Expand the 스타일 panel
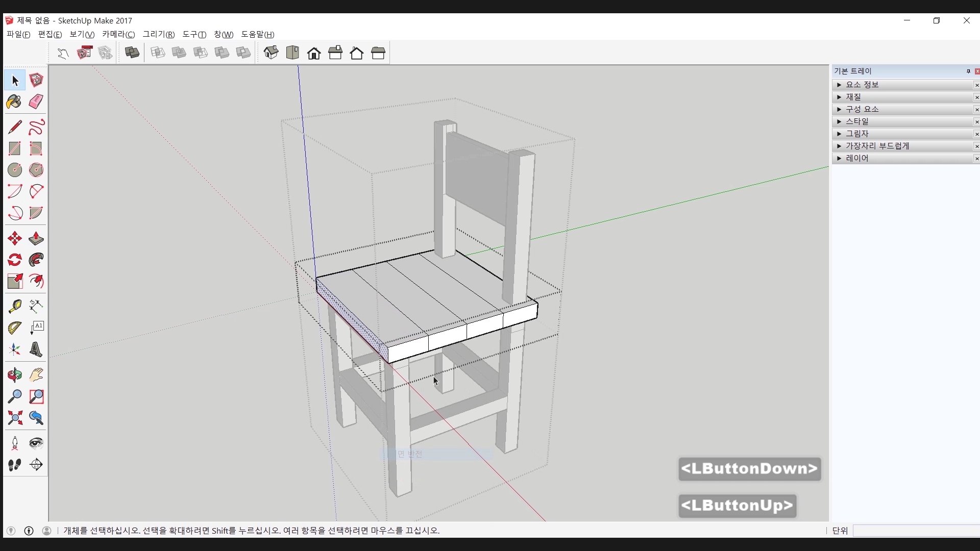This screenshot has width=980, height=551. (x=839, y=121)
